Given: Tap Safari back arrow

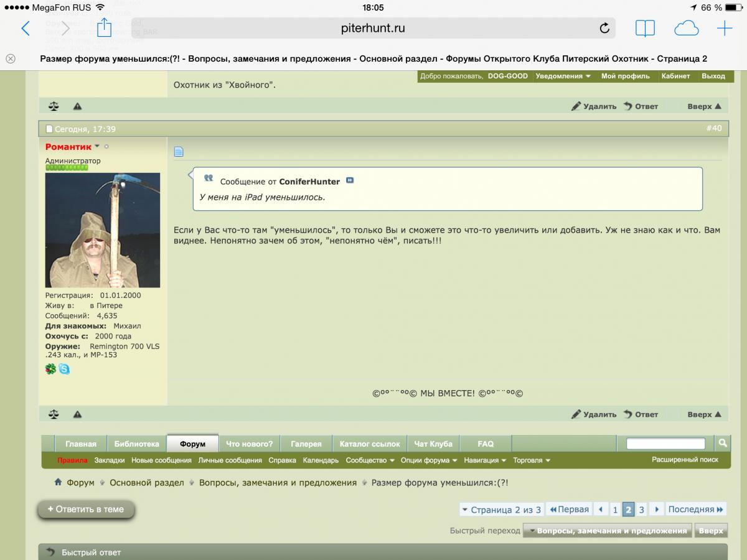Looking at the screenshot, I should point(26,28).
